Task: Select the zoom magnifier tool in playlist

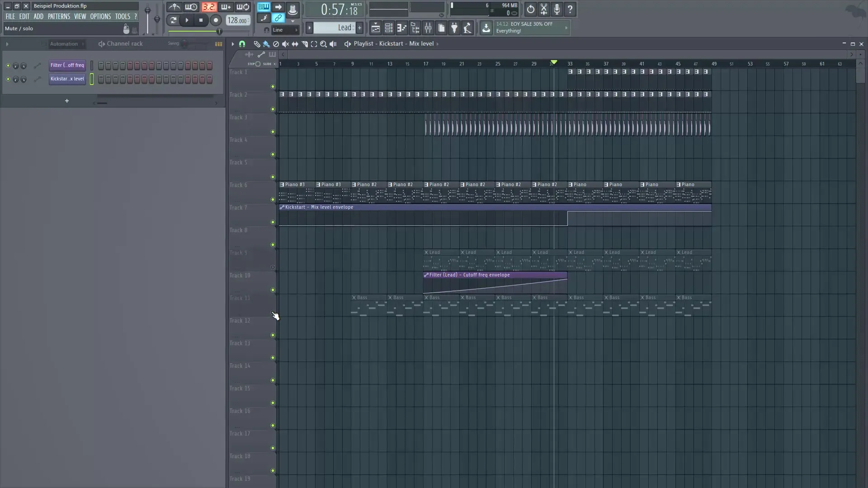Action: (323, 44)
